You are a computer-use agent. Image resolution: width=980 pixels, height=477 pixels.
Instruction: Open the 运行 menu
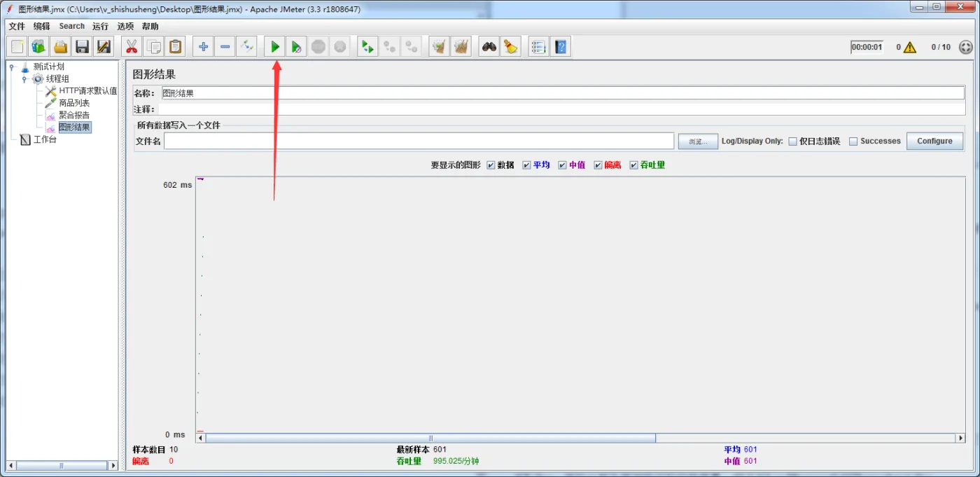(100, 26)
